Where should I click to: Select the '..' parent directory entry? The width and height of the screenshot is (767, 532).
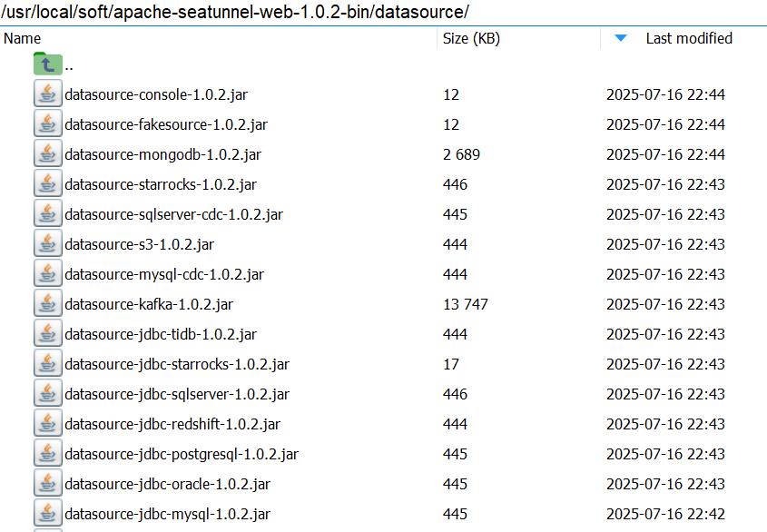[x=69, y=65]
